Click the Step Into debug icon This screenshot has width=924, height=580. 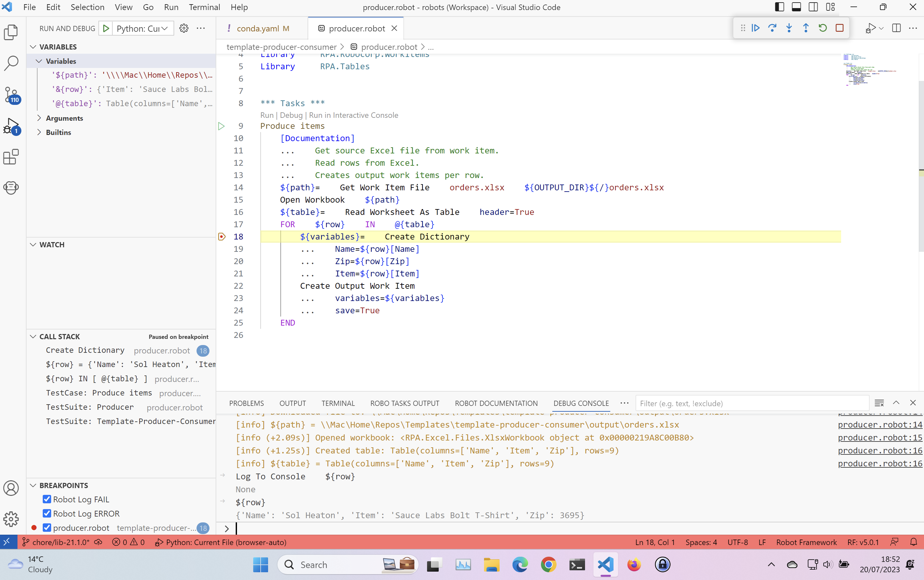(789, 28)
